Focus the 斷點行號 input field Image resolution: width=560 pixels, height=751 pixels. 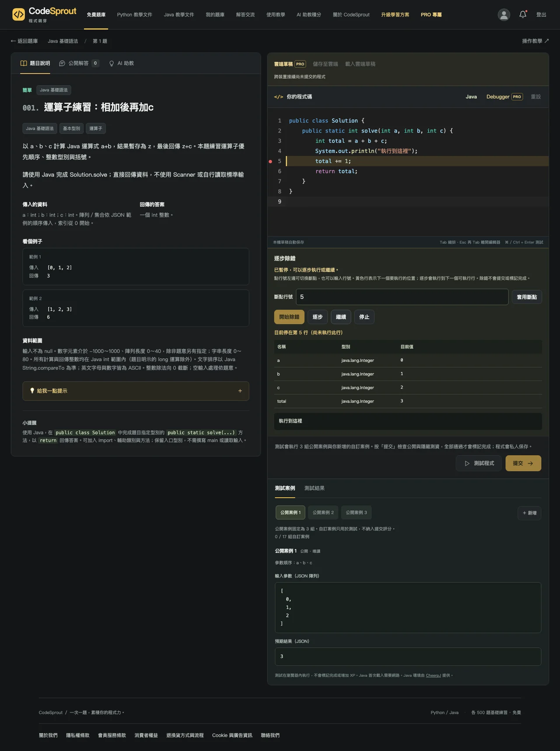click(402, 297)
